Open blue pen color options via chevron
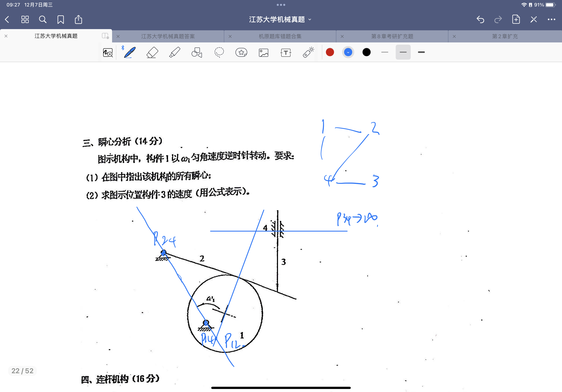 click(x=348, y=52)
